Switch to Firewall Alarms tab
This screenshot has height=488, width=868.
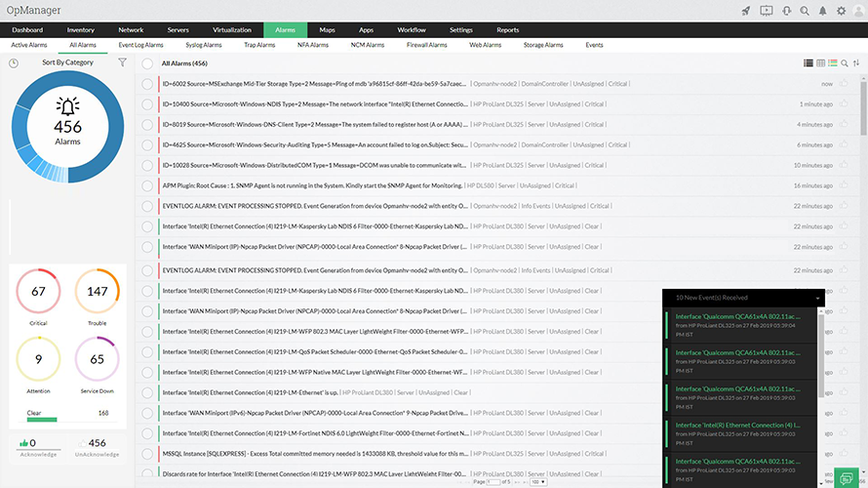pos(426,45)
